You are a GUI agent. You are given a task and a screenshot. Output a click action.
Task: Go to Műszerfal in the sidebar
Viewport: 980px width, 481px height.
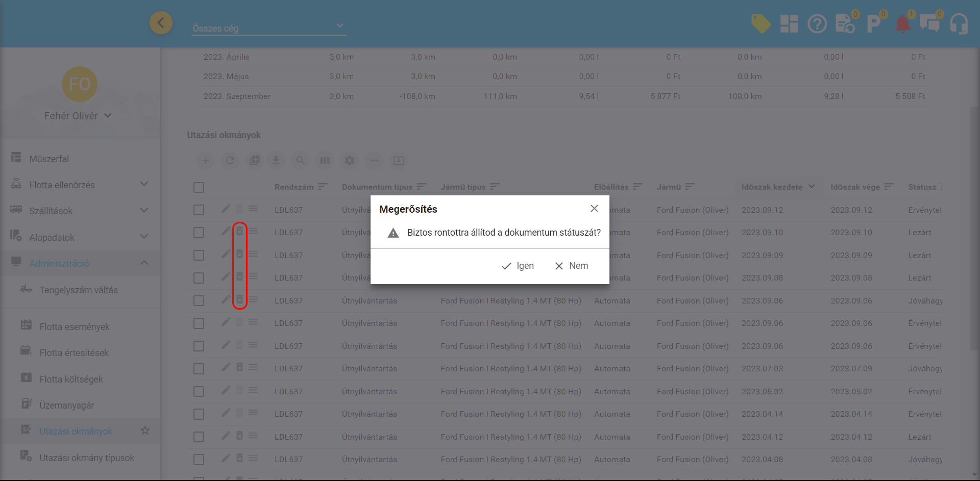click(x=49, y=159)
